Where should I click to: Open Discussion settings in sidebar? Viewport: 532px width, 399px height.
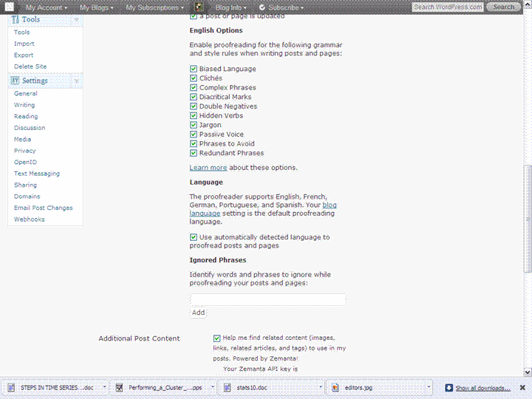30,128
